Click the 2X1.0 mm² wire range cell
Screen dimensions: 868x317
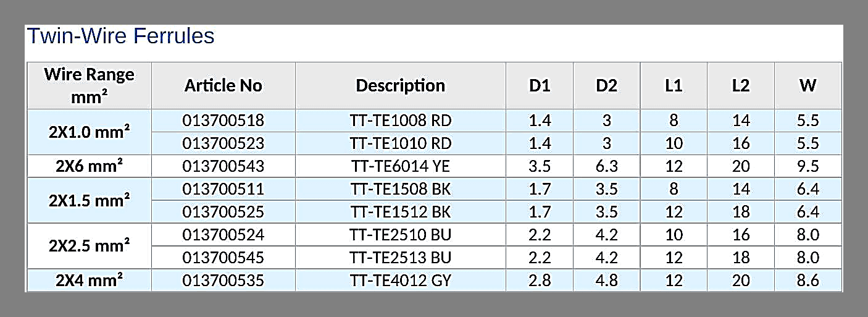[89, 132]
